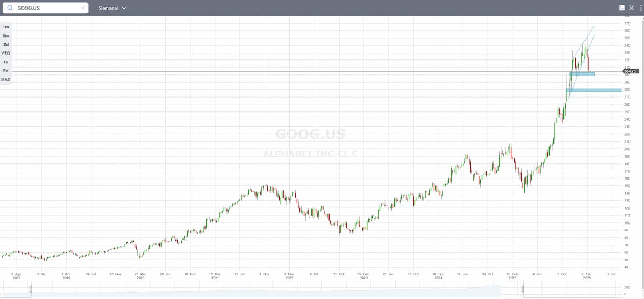This screenshot has height=299, width=644.
Task: Clear the GOOG.US ticker search
Action: point(83,8)
